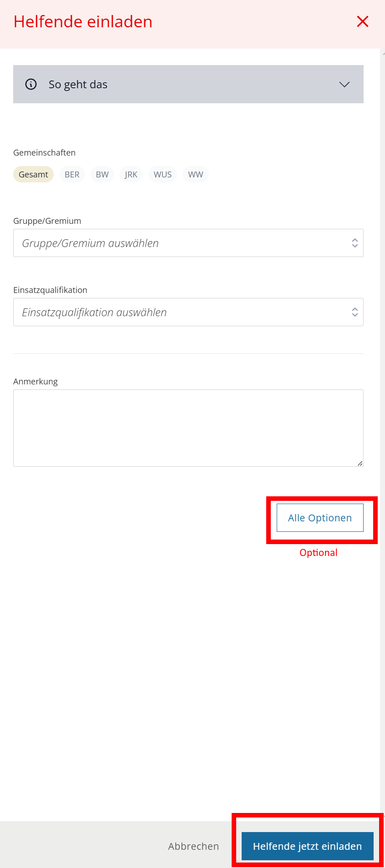Choose the WUS community chip
The height and width of the screenshot is (868, 385).
pyautogui.click(x=162, y=175)
